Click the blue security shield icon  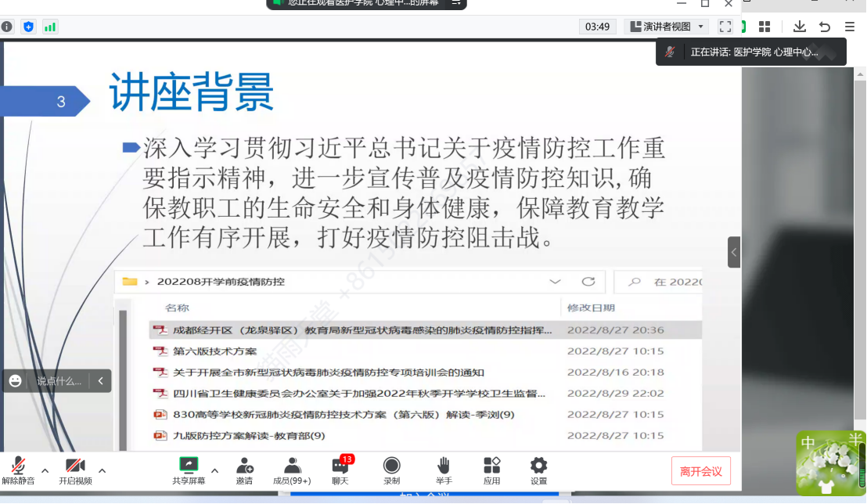click(29, 27)
